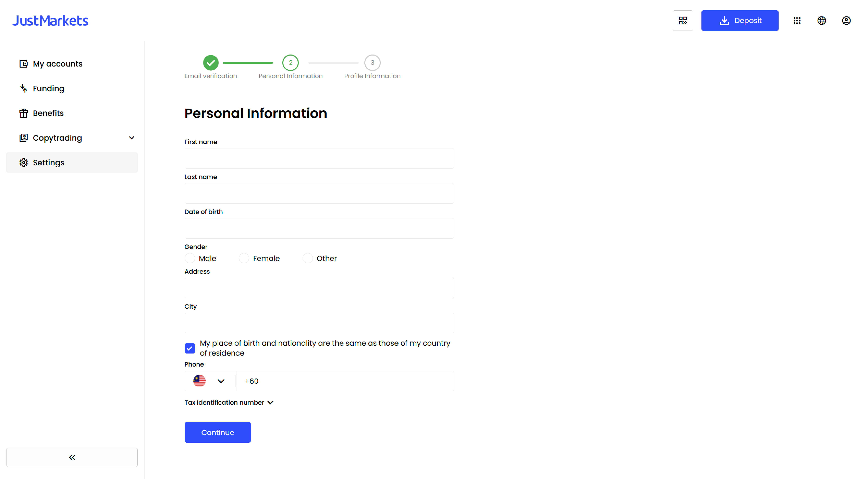Select the Other gender option

(307, 258)
